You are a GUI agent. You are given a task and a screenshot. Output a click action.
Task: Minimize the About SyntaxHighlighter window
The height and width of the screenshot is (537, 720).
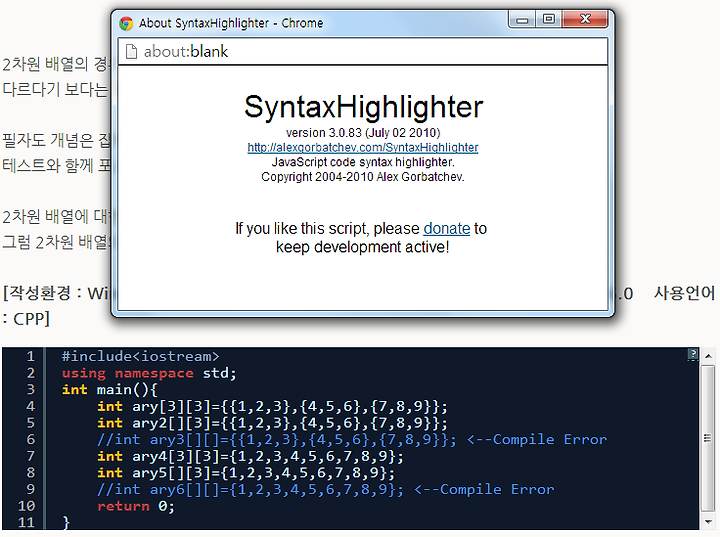coord(522,20)
